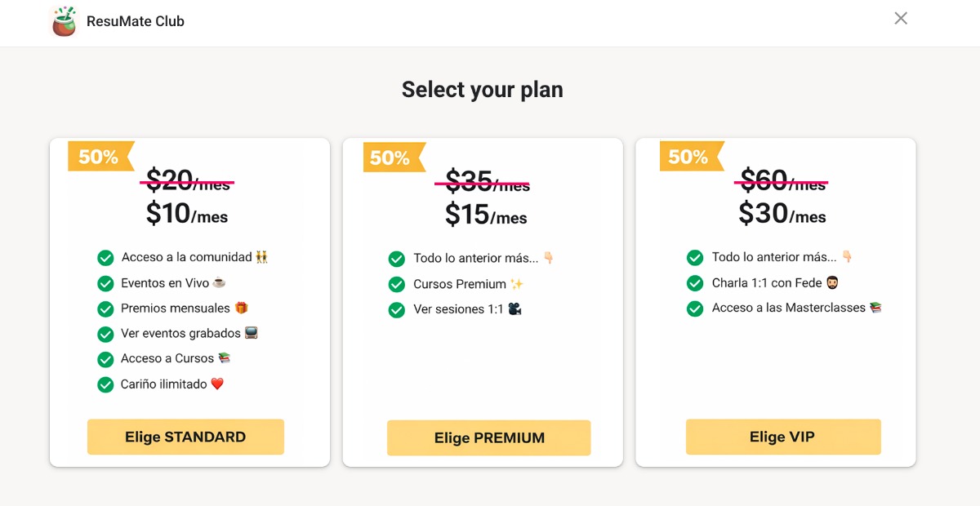Click the crossed-out $60/mes price
980x506 pixels.
[x=782, y=180]
